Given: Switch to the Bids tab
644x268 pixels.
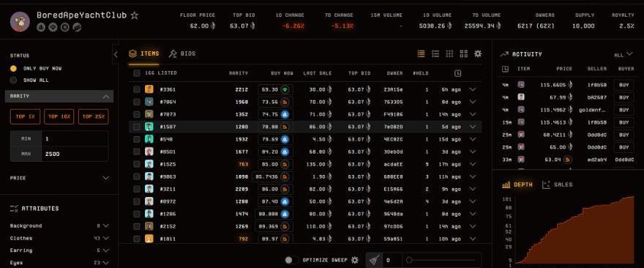Looking at the screenshot, I should point(182,54).
